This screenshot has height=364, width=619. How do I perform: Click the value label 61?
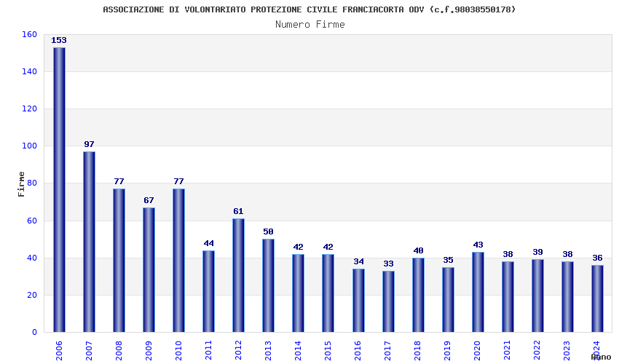(x=238, y=212)
